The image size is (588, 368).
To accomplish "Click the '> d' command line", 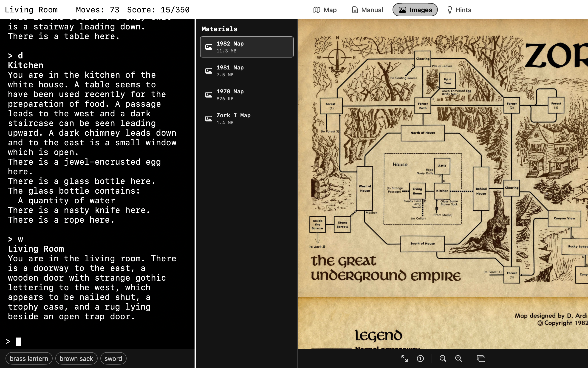I will coord(16,55).
